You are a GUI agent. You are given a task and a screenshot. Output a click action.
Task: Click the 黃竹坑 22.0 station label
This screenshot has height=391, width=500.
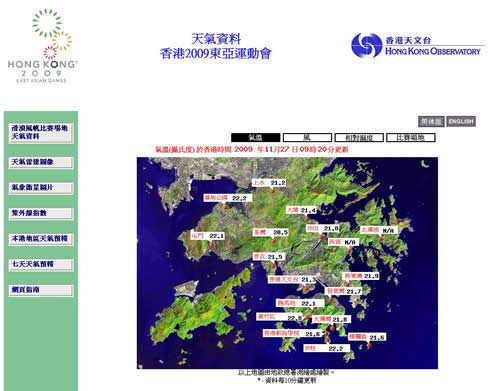point(279,317)
